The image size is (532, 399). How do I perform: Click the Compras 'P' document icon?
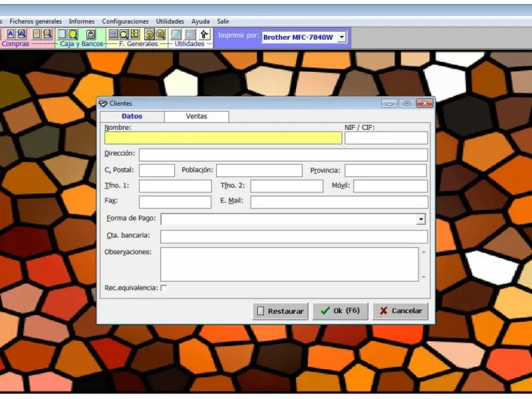pyautogui.click(x=37, y=34)
